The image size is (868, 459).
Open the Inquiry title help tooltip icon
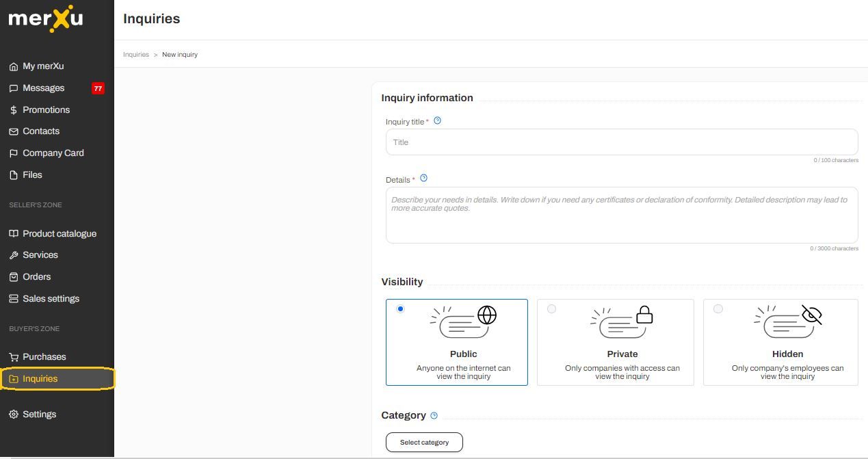(438, 120)
